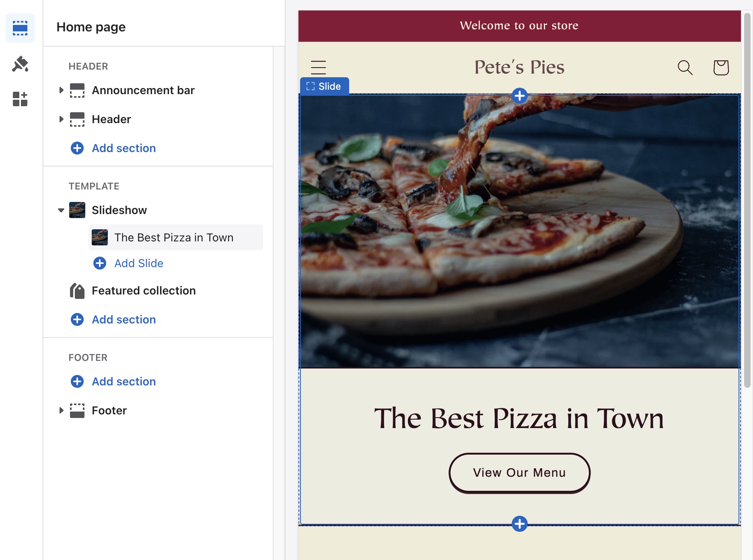Screen dimensions: 753x560
Task: Open Theme settings paintbrush icon
Action: coord(20,64)
